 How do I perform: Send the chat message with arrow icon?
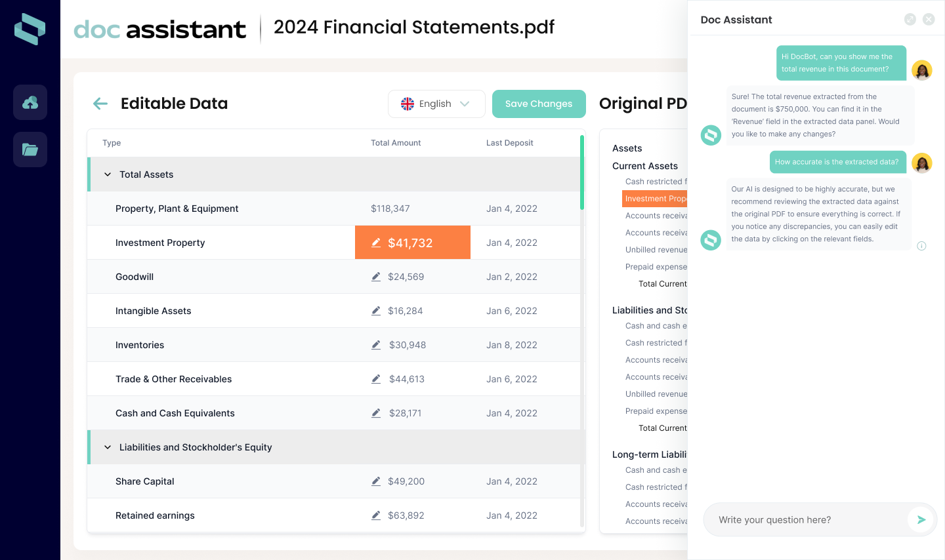coord(921,520)
